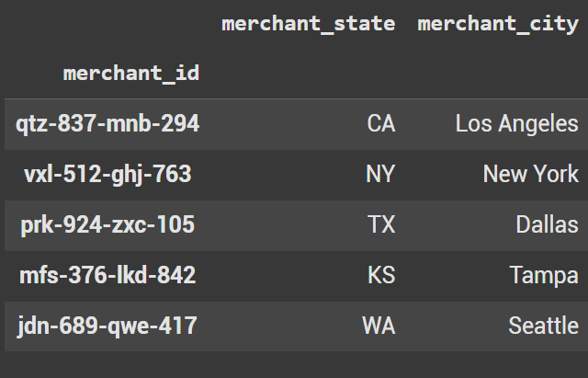Viewport: 588px width, 378px height.
Task: Select merchant ID jdn-689-qwe-417
Action: (x=107, y=326)
